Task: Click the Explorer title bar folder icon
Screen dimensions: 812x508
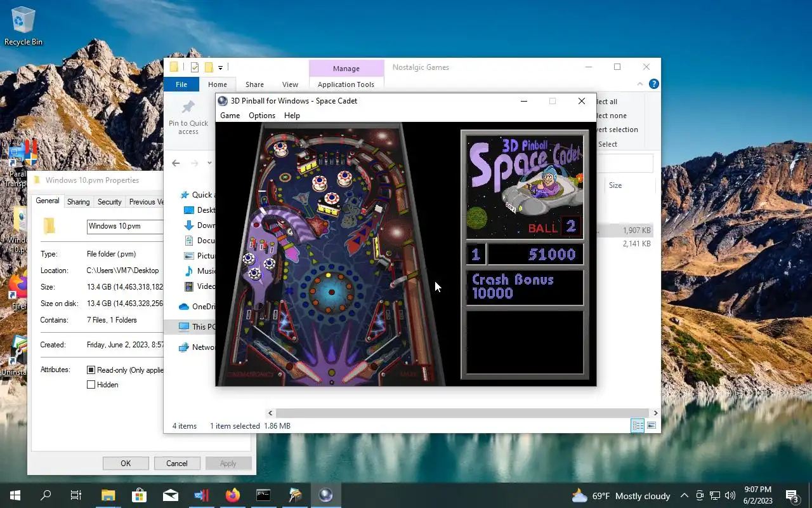Action: coord(174,67)
